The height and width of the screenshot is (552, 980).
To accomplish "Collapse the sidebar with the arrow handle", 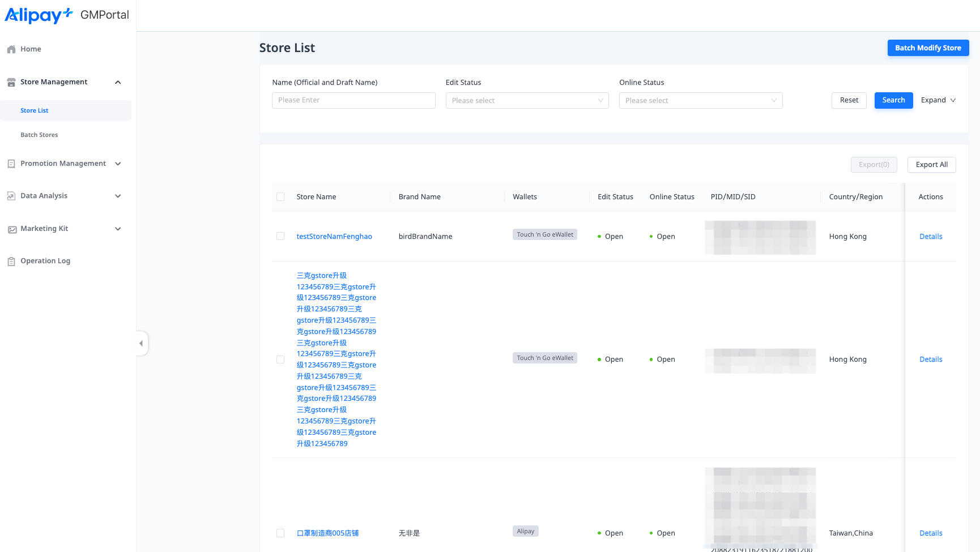I will coord(141,343).
